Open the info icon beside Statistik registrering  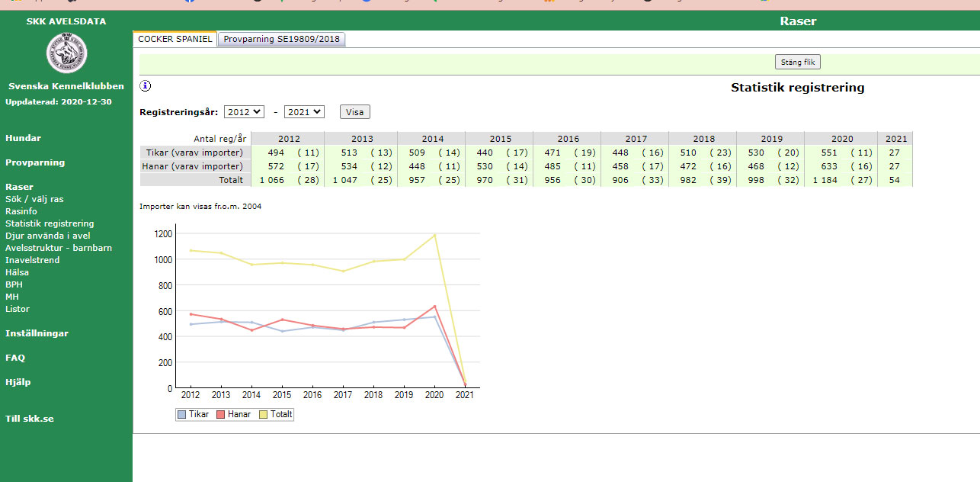(x=145, y=86)
